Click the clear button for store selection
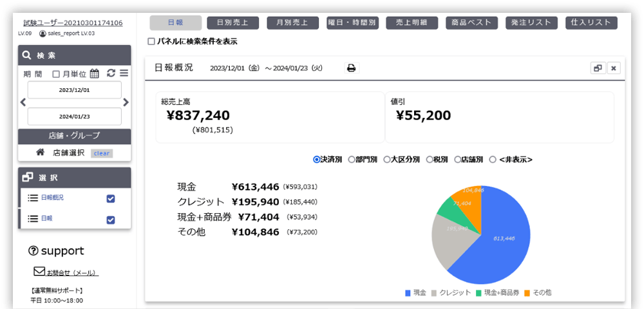This screenshot has height=309, width=644. [102, 153]
